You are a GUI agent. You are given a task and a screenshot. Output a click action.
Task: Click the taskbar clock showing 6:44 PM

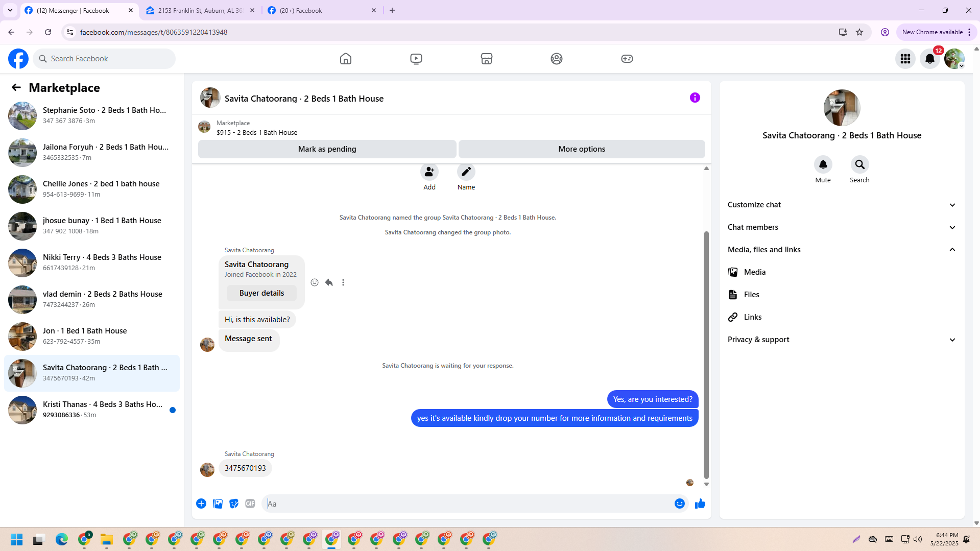tap(944, 539)
